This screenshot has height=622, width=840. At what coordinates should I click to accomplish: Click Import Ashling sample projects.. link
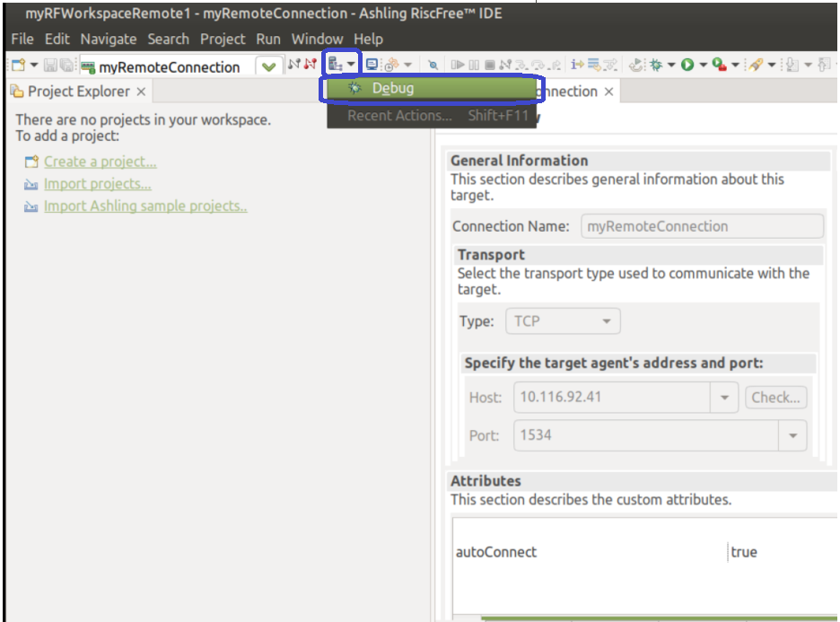coord(145,206)
